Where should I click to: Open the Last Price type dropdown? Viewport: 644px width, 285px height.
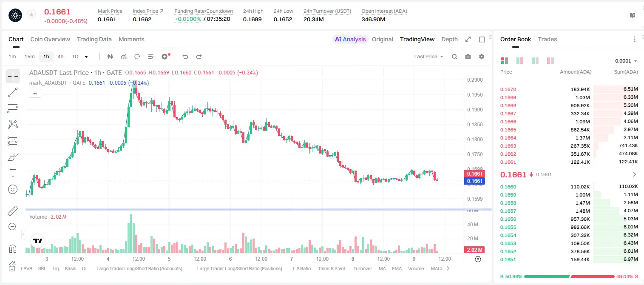pos(428,57)
